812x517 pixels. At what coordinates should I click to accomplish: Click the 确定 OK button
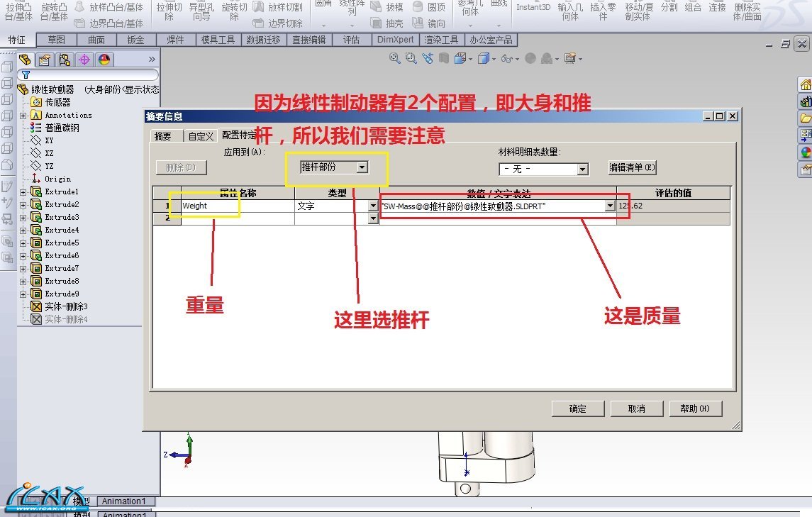[x=578, y=408]
